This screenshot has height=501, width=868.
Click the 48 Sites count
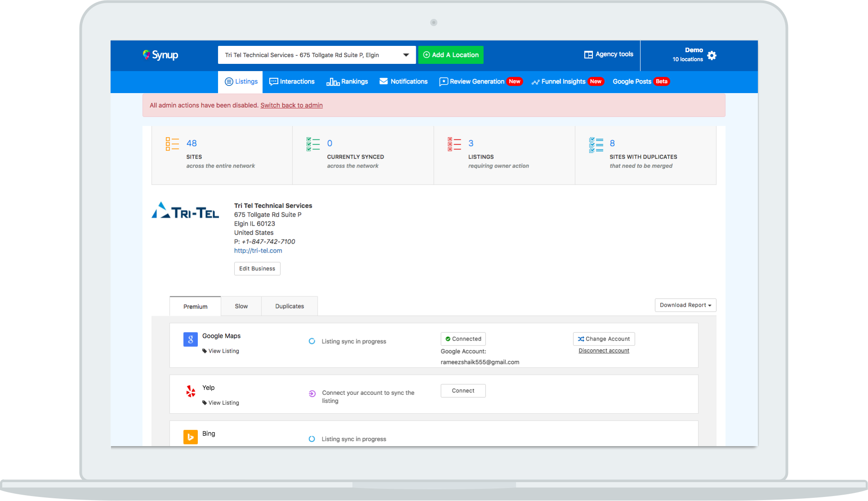tap(191, 143)
